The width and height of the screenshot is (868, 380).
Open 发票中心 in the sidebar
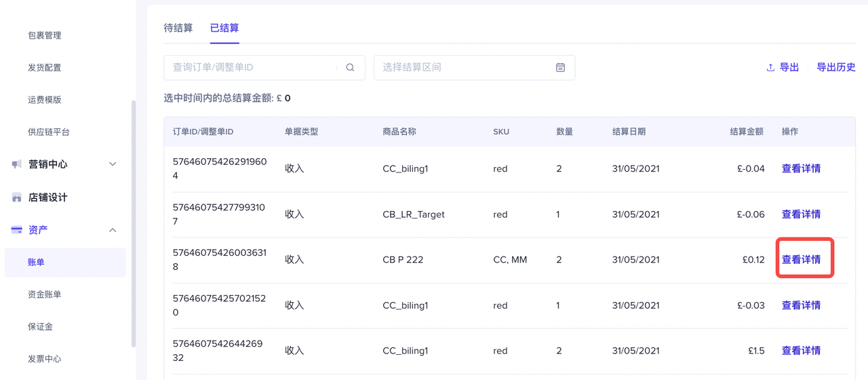[x=45, y=359]
